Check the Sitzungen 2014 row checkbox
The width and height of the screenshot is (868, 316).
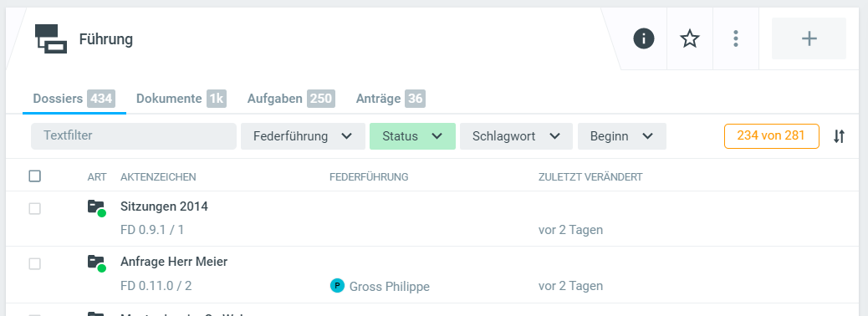35,209
